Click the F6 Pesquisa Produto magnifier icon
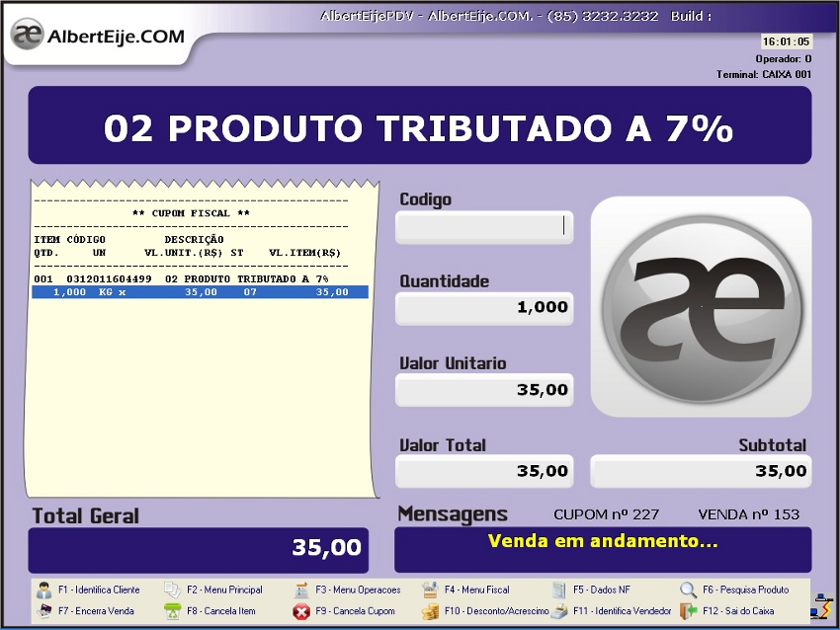 coord(688,590)
